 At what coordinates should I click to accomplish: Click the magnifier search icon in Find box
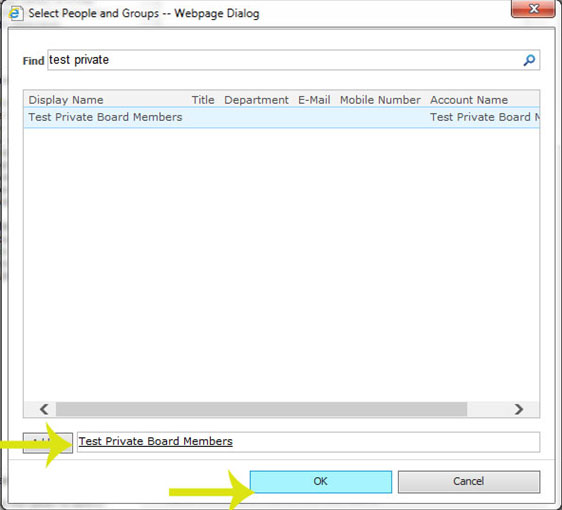529,60
